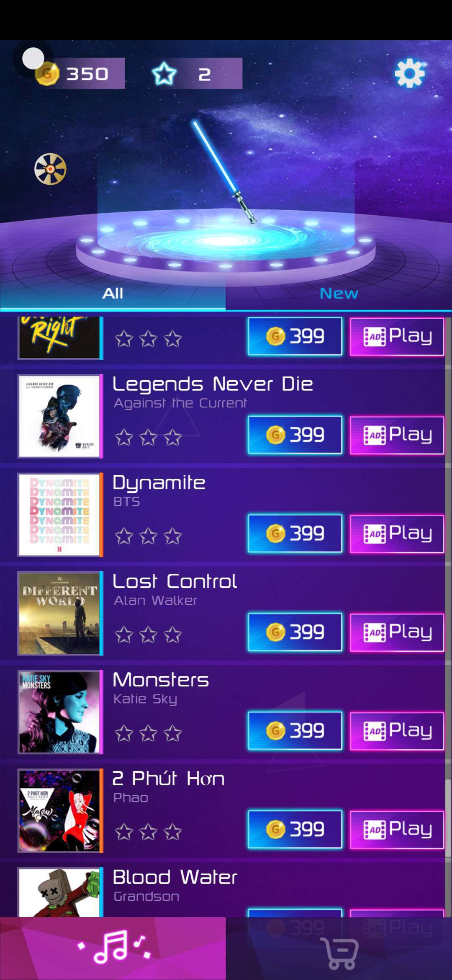
Task: Play Monsters by watching an ad
Action: click(x=397, y=731)
